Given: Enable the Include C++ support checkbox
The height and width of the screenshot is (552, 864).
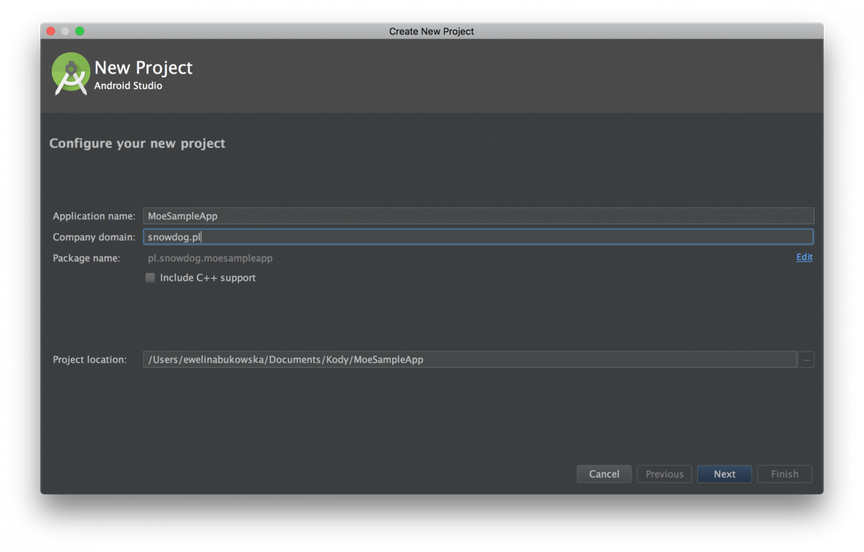Looking at the screenshot, I should click(150, 278).
